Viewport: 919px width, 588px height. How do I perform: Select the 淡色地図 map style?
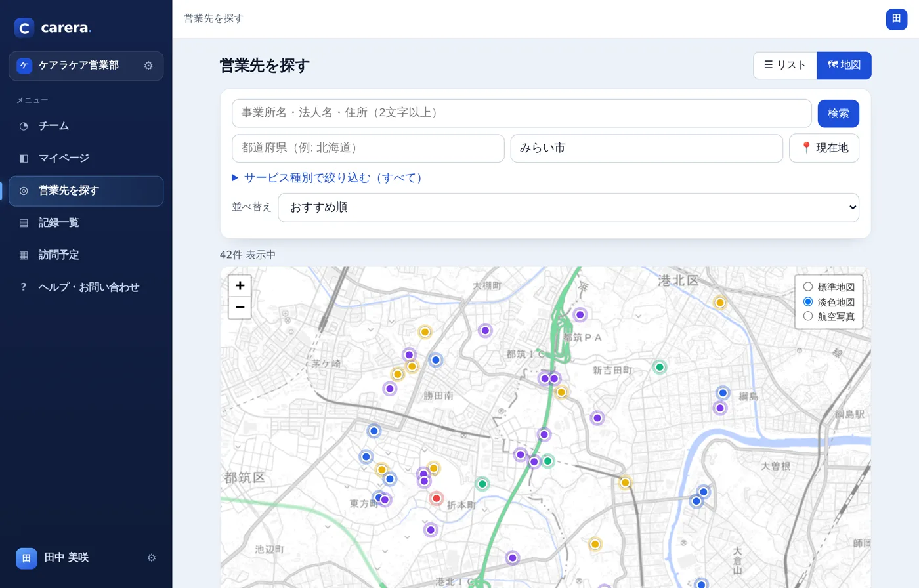[x=808, y=302]
